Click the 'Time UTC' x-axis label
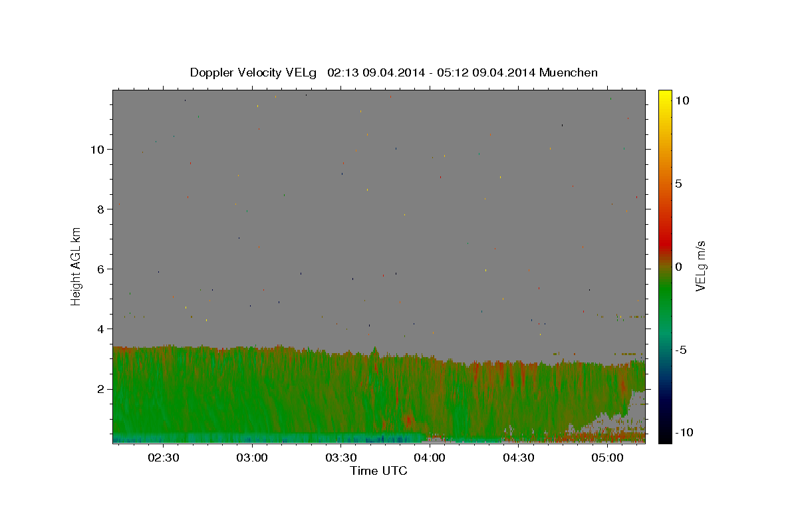This screenshot has width=798, height=532. pyautogui.click(x=378, y=471)
